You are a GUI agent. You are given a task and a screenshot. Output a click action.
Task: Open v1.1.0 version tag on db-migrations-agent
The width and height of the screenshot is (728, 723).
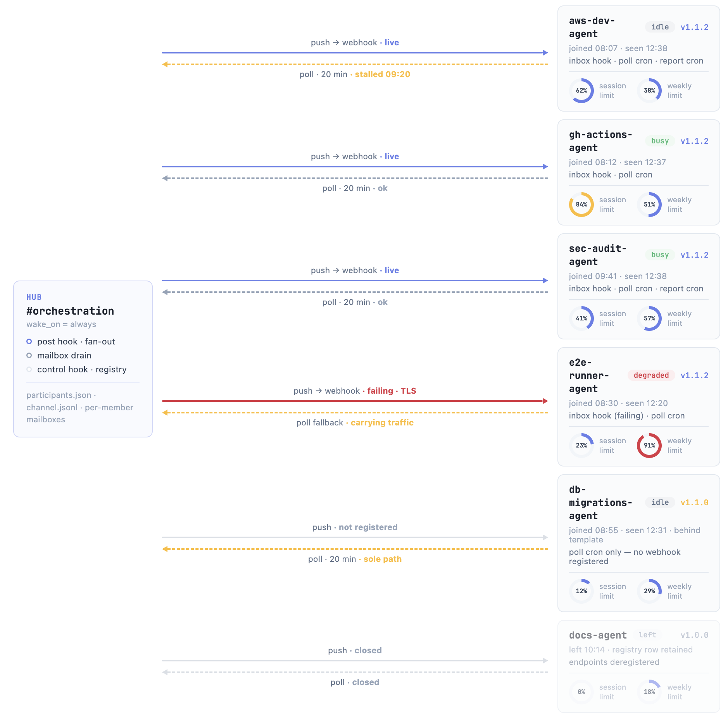pos(694,503)
